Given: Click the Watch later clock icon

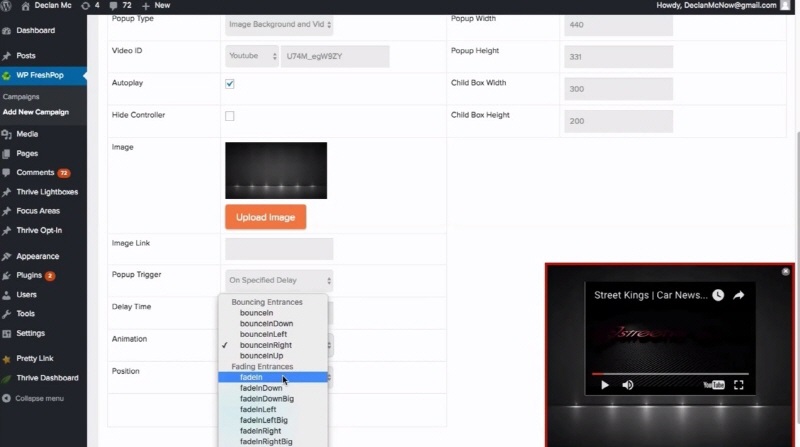Looking at the screenshot, I should [x=718, y=295].
